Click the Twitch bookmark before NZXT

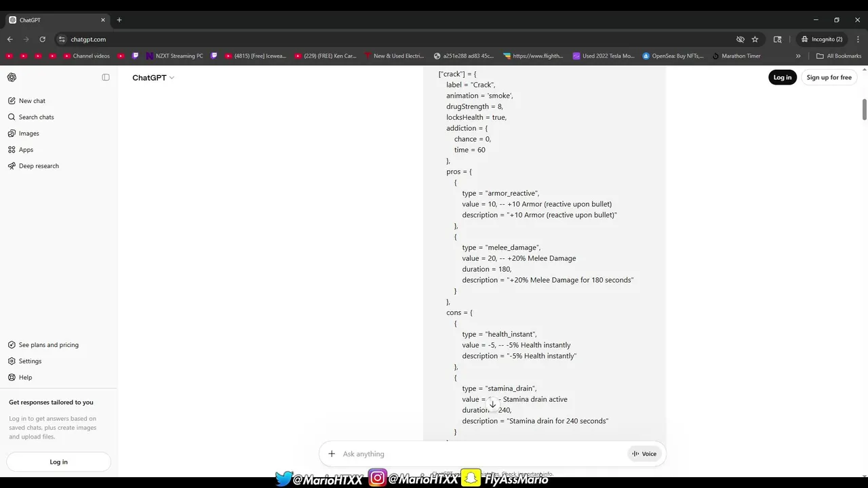[x=136, y=56]
